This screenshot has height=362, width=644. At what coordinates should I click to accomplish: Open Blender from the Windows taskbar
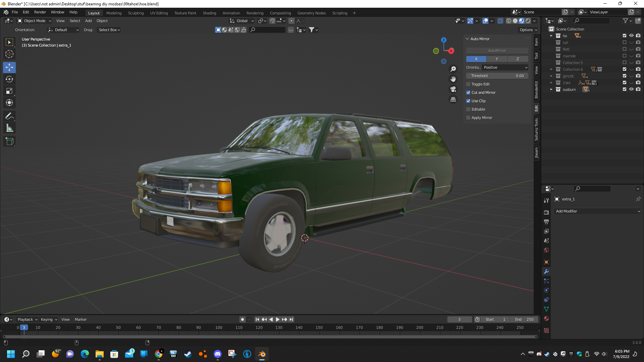coord(262,354)
